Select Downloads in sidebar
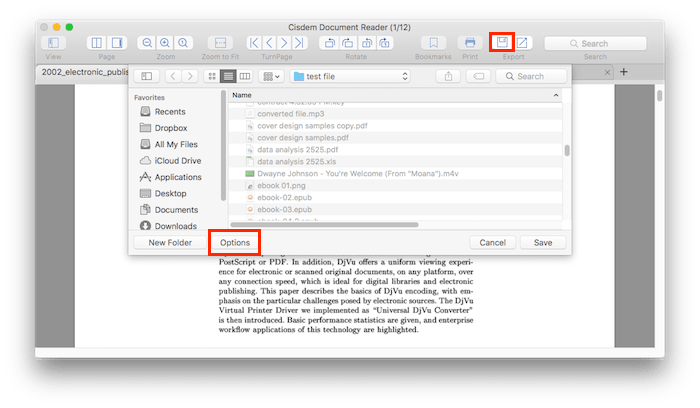Viewport: 700px width, 408px height. pyautogui.click(x=168, y=226)
